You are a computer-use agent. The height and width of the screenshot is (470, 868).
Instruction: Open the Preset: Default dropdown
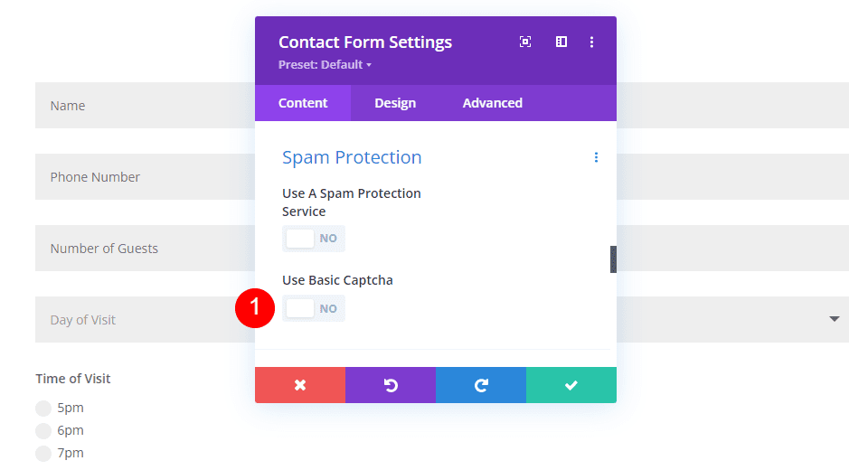click(x=325, y=65)
